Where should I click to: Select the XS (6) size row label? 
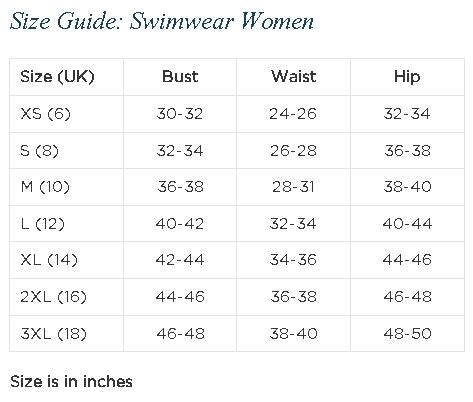[45, 114]
